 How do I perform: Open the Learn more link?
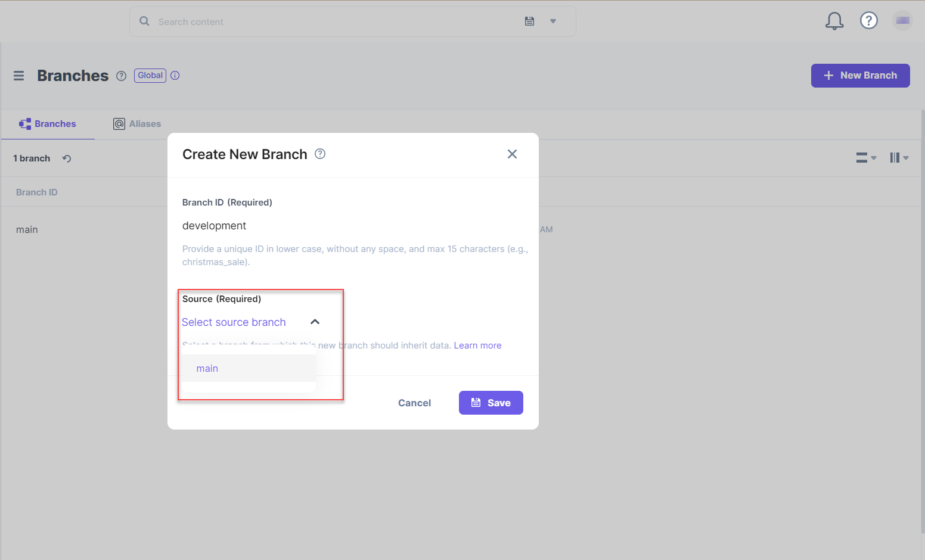(477, 345)
